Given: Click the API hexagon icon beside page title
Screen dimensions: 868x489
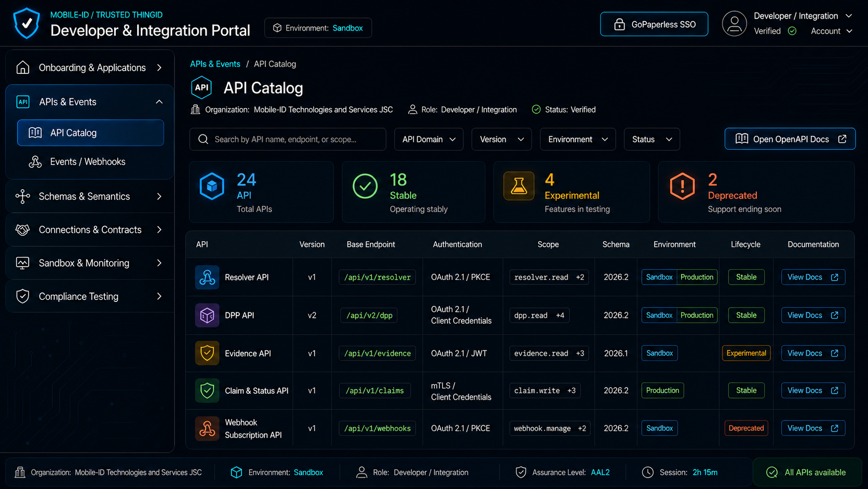Looking at the screenshot, I should tap(201, 88).
